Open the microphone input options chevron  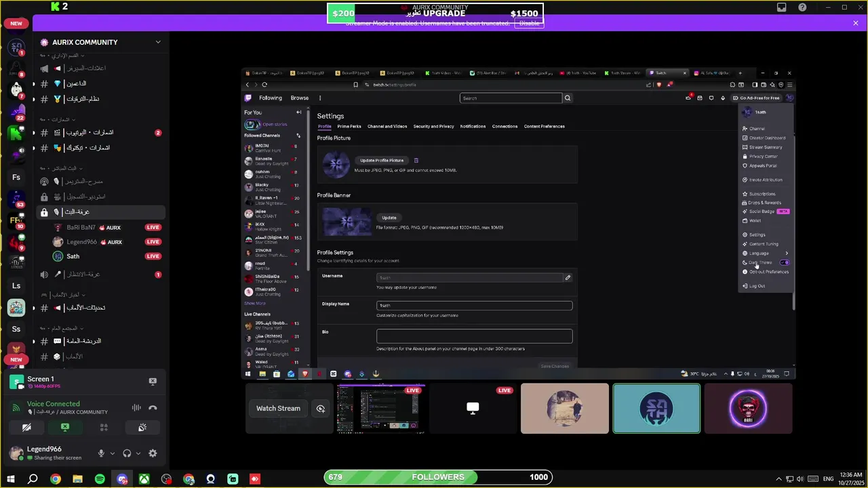(x=113, y=453)
